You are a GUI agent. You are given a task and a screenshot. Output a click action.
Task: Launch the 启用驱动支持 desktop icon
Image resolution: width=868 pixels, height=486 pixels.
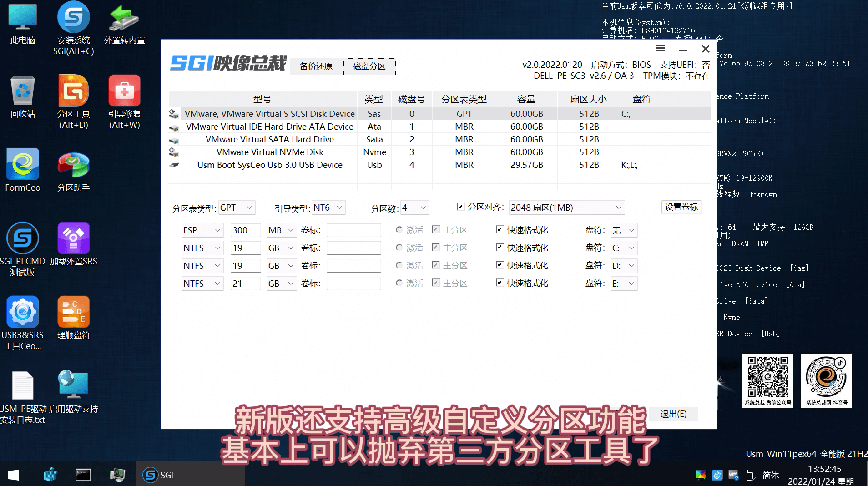74,391
